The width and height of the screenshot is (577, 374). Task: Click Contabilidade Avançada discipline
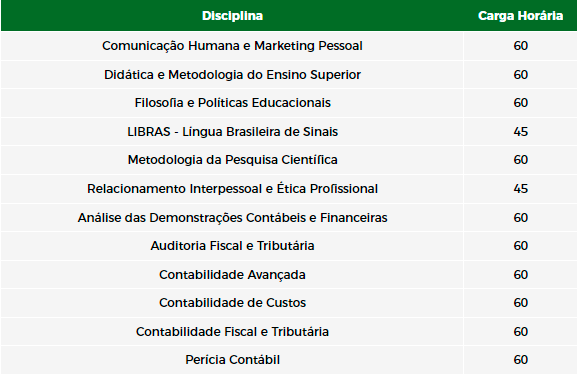(232, 275)
